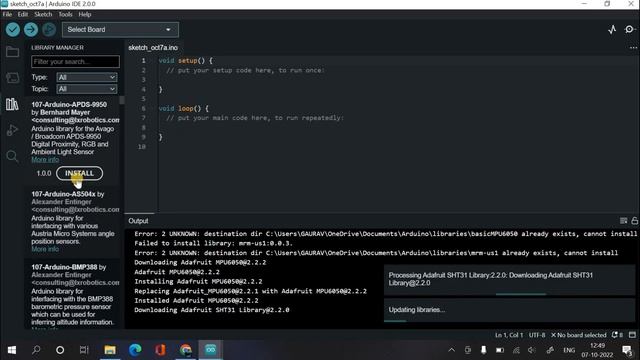Expand the Topic dropdown
This screenshot has height=360, width=640.
click(87, 89)
